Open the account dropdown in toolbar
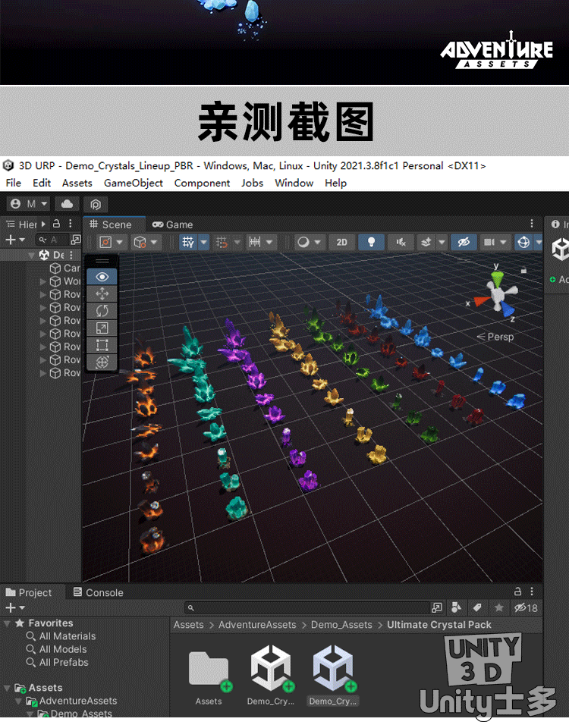569x728 pixels. click(x=28, y=204)
